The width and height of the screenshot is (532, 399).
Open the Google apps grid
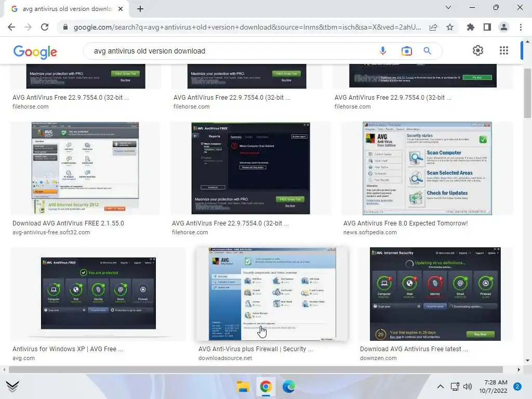[x=504, y=50]
